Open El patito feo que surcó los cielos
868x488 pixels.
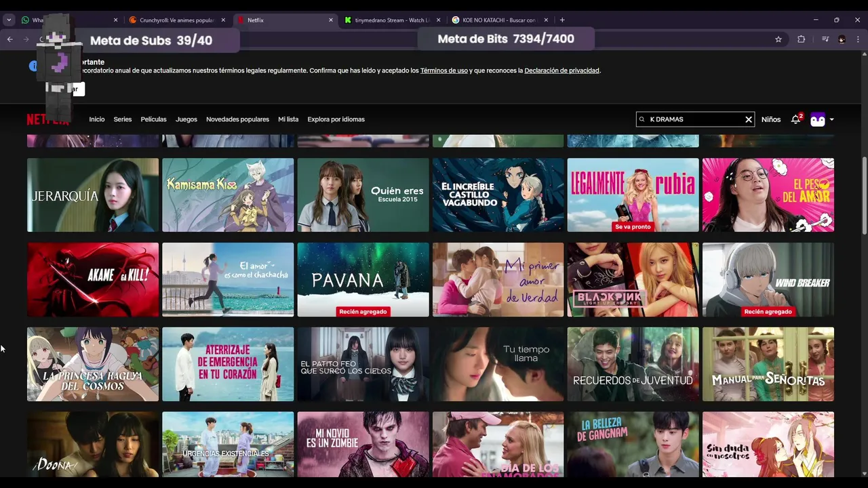click(x=363, y=364)
